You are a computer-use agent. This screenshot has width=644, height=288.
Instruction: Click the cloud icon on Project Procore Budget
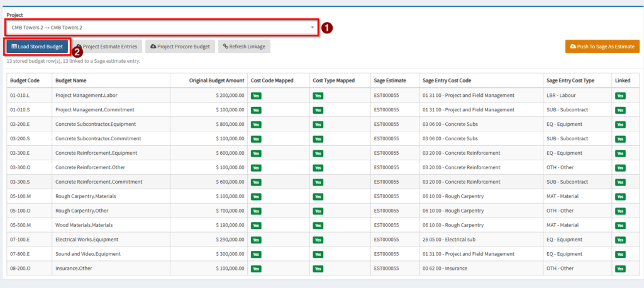(x=153, y=47)
